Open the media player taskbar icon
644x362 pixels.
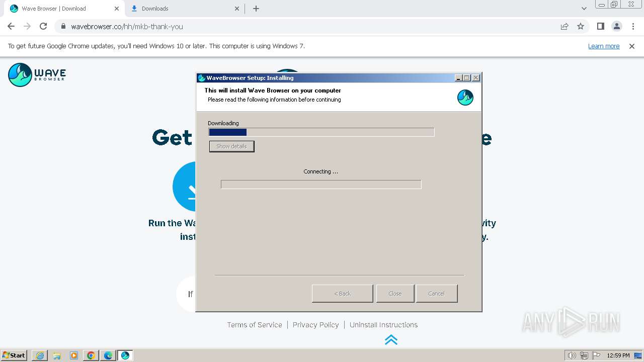pos(74,355)
